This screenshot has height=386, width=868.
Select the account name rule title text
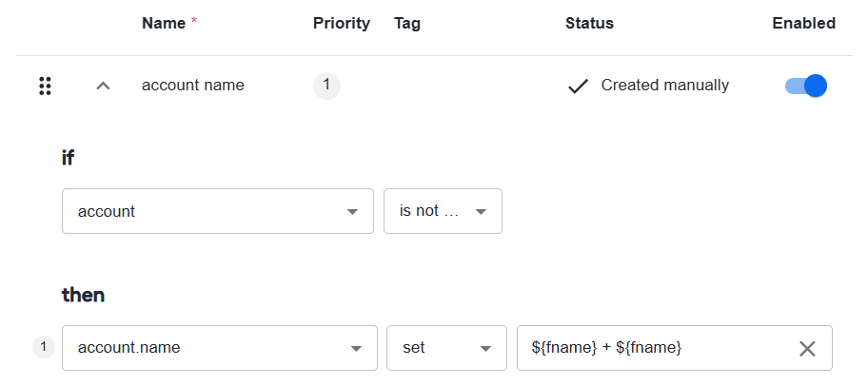coord(192,86)
